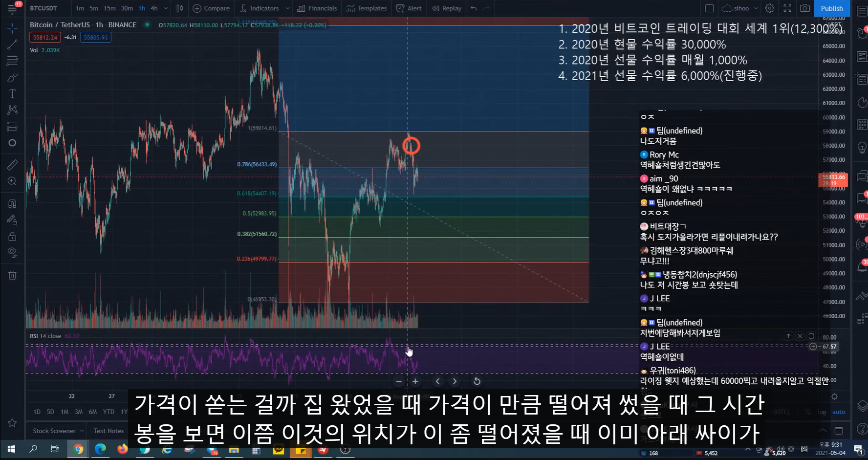Take a chart snapshot with camera icon
The image size is (868, 460).
pyautogui.click(x=804, y=8)
